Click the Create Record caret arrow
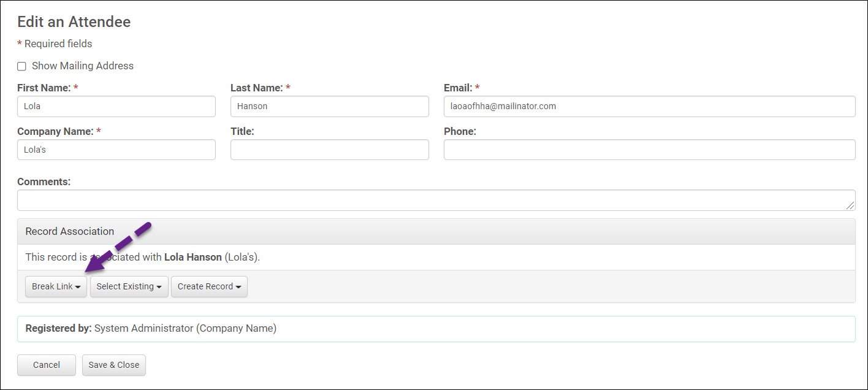Screen dimensions: 868x390 [x=238, y=287]
